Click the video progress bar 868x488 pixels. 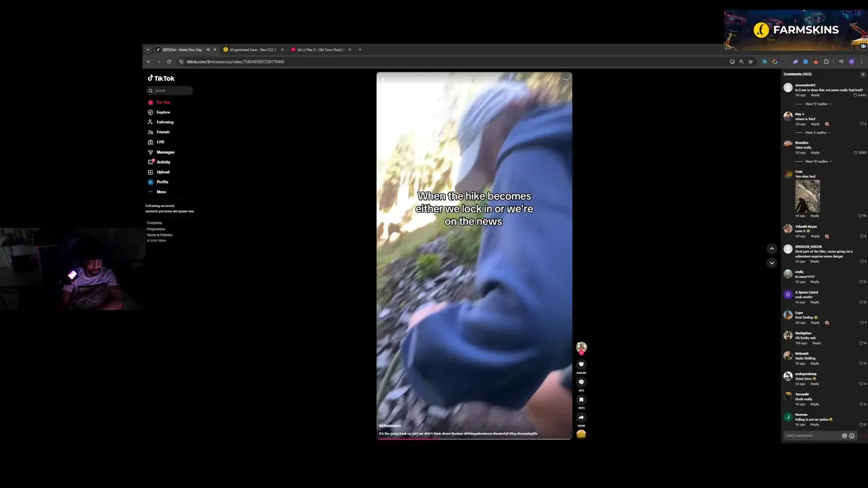tap(474, 439)
